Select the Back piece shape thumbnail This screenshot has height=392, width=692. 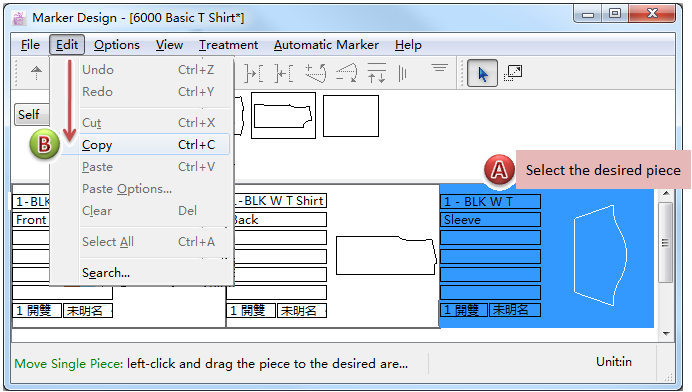click(386, 255)
